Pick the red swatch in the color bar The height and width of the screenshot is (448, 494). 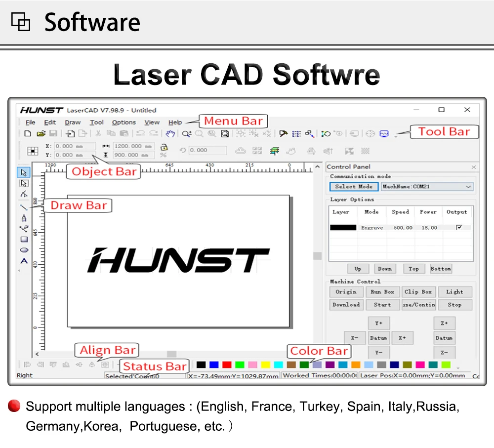227,365
